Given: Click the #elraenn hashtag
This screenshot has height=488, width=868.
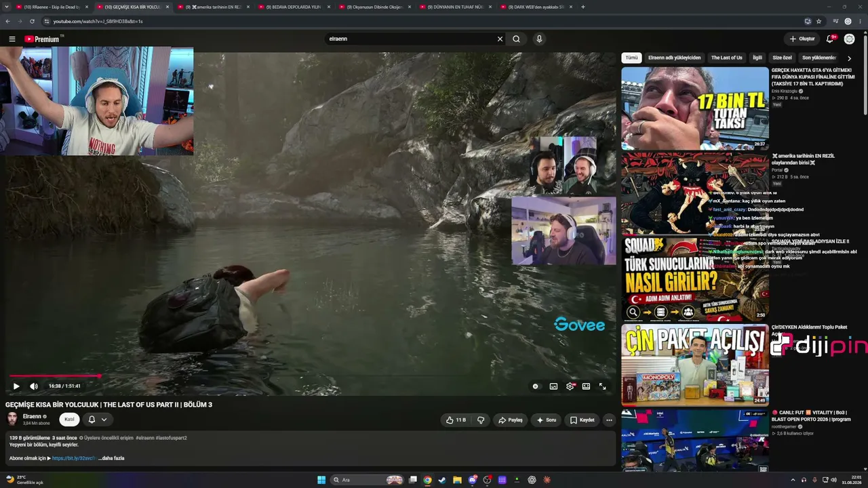Looking at the screenshot, I should [145, 438].
